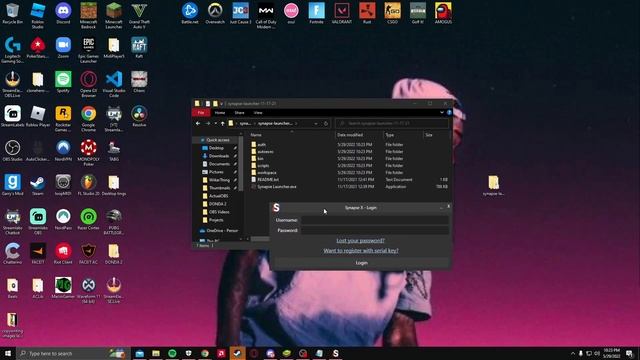This screenshot has height=360, width=640.
Task: Select the workspace folder
Action: 267,173
